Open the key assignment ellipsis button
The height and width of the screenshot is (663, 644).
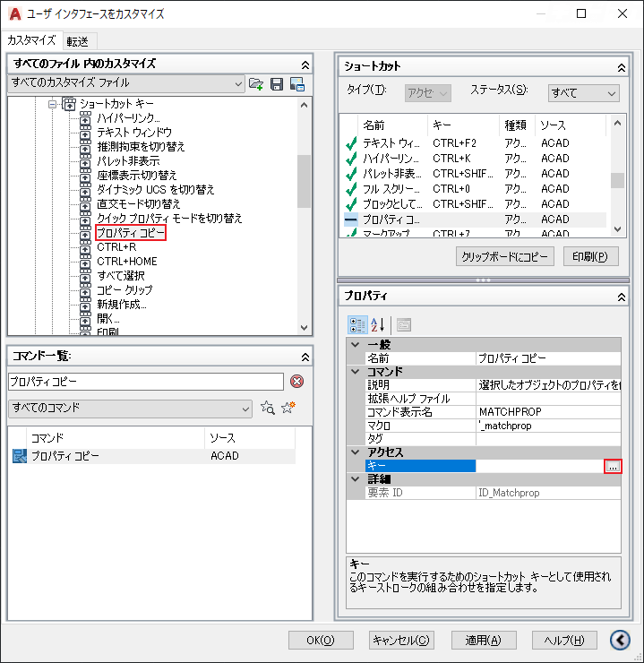click(613, 467)
